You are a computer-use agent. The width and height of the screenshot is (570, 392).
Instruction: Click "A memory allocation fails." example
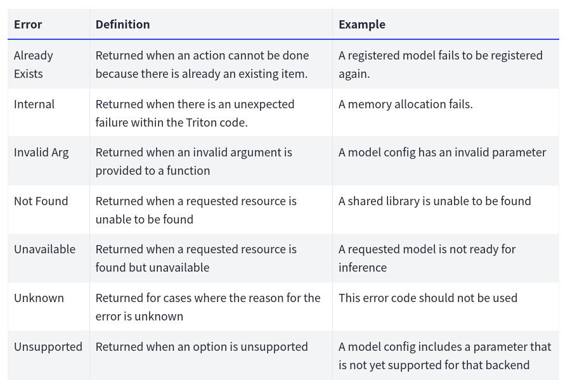tap(405, 104)
